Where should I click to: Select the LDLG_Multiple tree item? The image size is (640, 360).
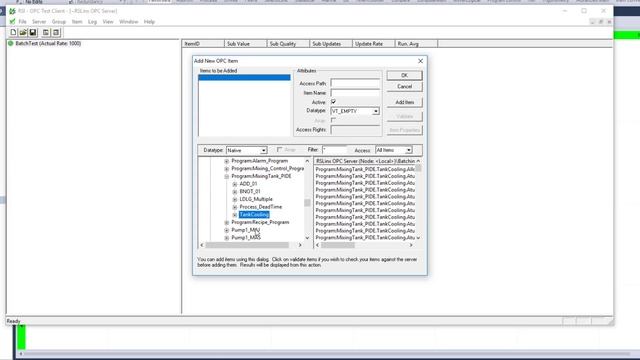click(x=256, y=199)
